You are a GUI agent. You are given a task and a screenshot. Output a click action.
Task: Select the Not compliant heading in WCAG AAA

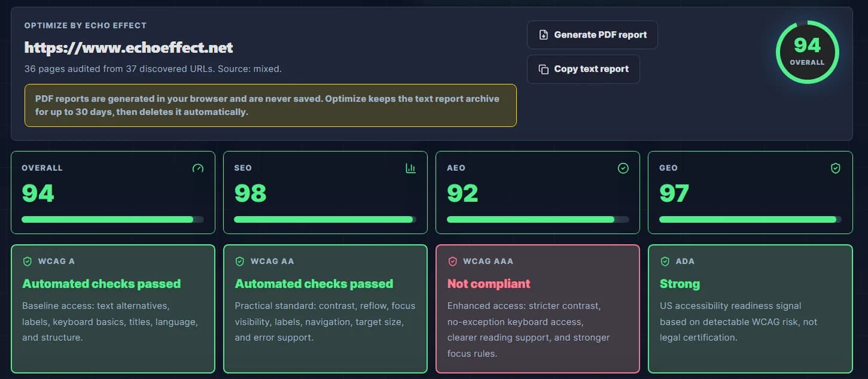[489, 284]
